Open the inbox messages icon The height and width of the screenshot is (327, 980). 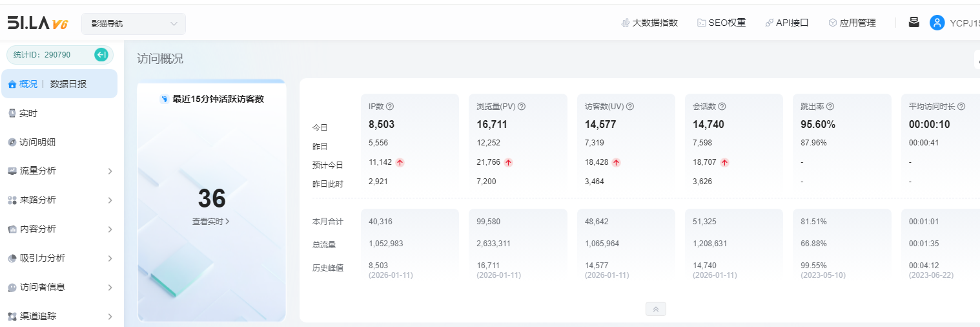point(914,23)
